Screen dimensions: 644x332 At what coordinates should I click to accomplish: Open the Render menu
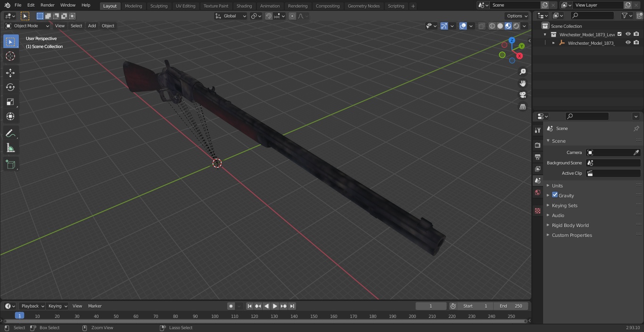coord(47,5)
